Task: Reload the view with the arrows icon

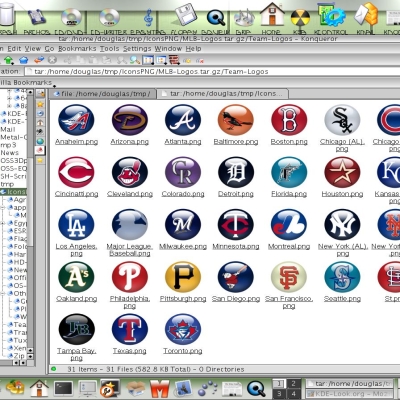Action: point(39,60)
